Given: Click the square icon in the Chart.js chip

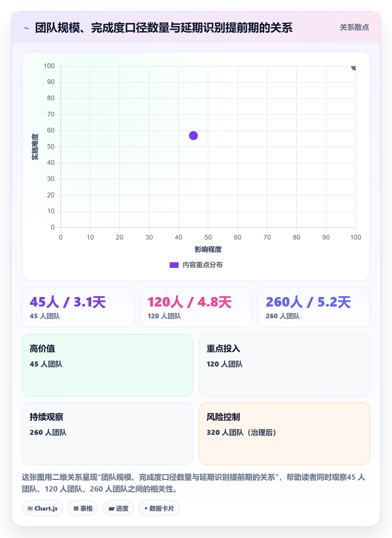Looking at the screenshot, I should click(30, 509).
